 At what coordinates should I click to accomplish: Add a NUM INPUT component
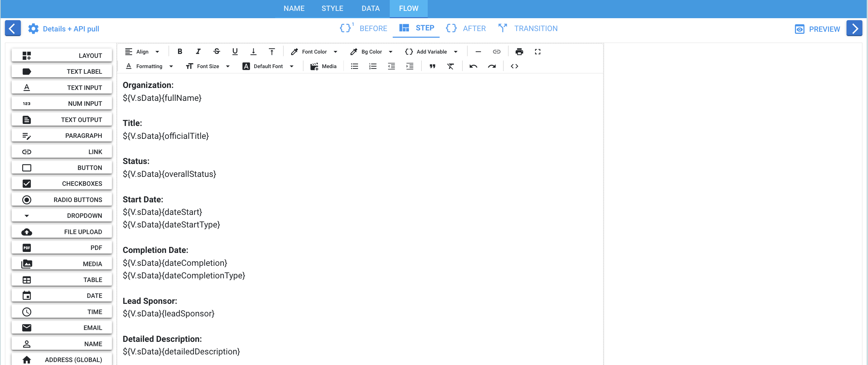(62, 103)
